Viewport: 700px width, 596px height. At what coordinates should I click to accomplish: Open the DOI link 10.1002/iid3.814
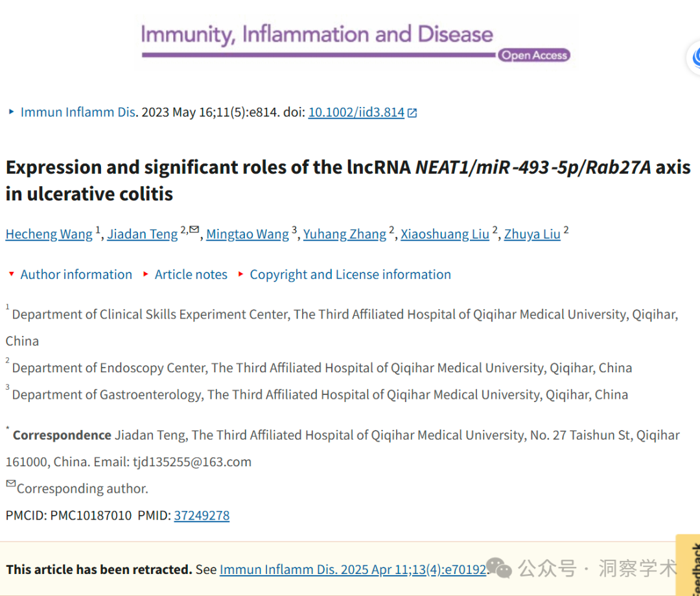356,112
